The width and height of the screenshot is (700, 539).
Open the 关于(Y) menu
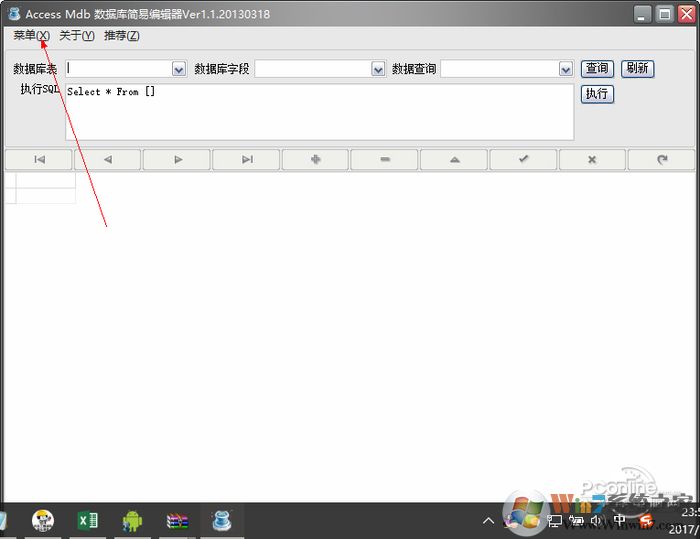[77, 35]
